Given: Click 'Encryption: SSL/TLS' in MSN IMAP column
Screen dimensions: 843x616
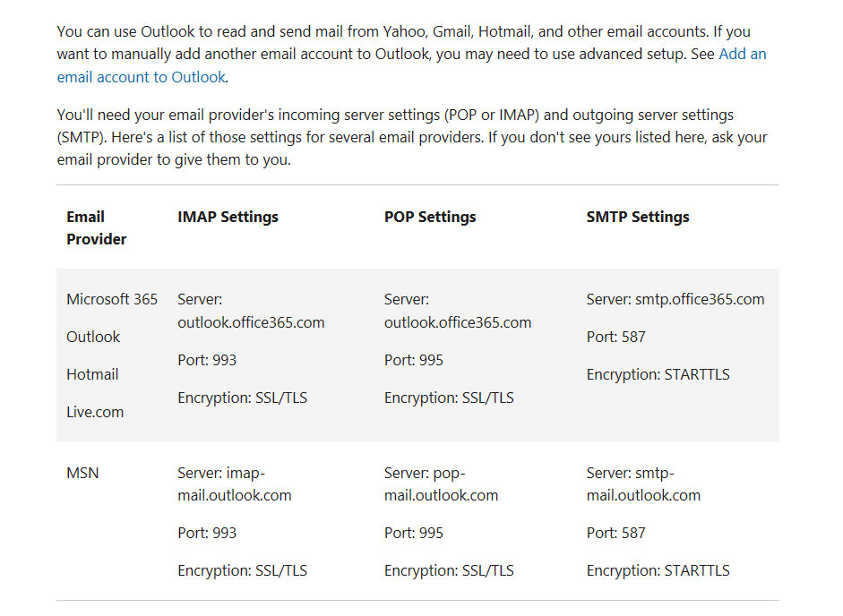Looking at the screenshot, I should click(x=243, y=570).
